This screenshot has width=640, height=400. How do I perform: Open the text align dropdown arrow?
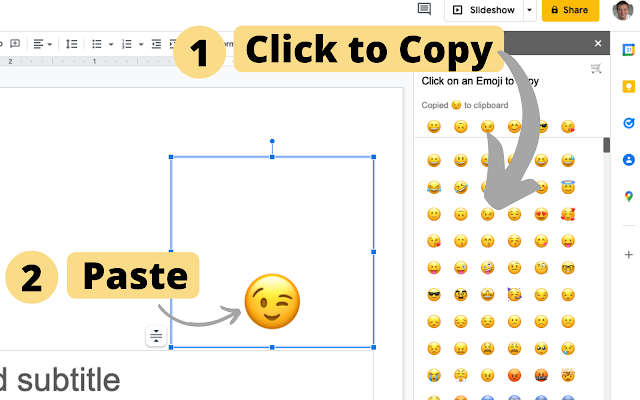pos(50,44)
